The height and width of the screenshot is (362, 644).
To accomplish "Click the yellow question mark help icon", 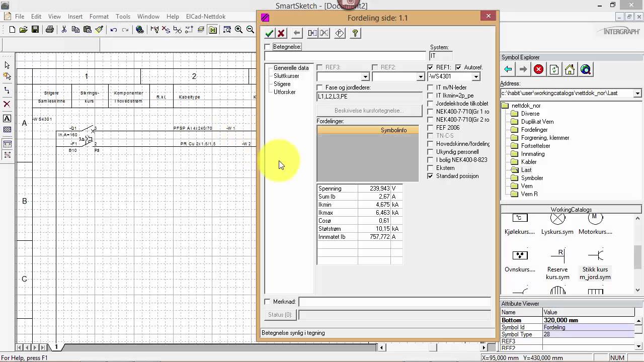I will click(x=355, y=33).
